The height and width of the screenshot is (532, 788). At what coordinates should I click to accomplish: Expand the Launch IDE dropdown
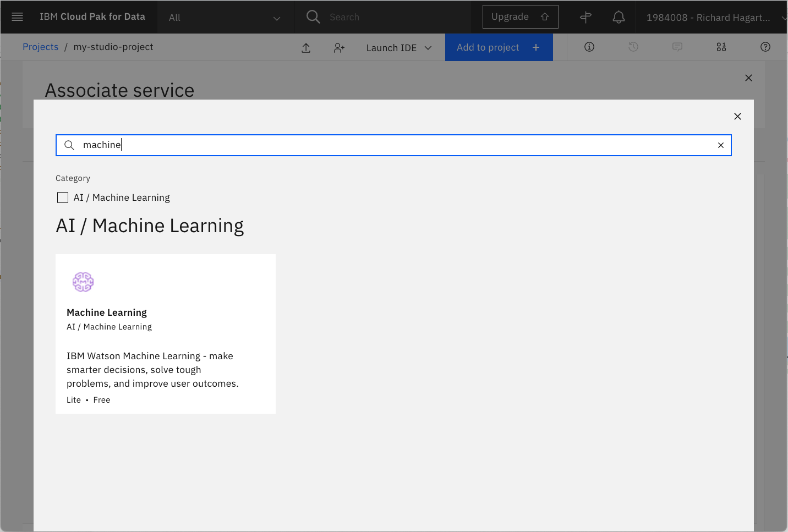399,48
